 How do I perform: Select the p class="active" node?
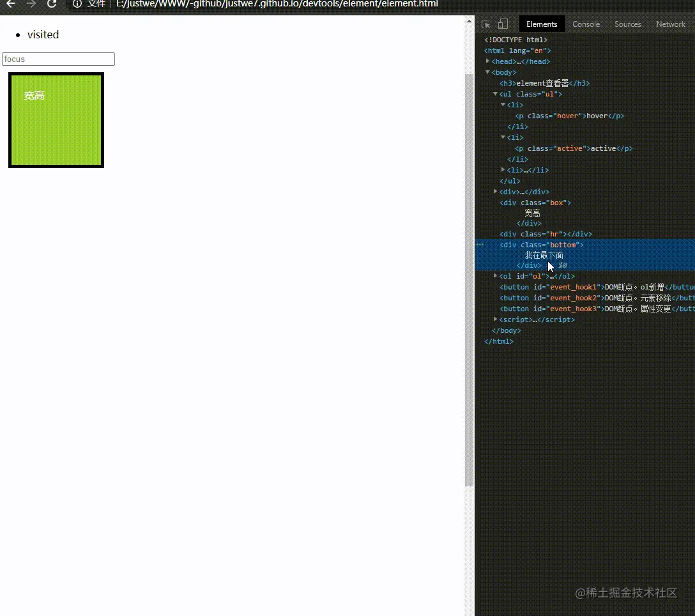pyautogui.click(x=574, y=148)
